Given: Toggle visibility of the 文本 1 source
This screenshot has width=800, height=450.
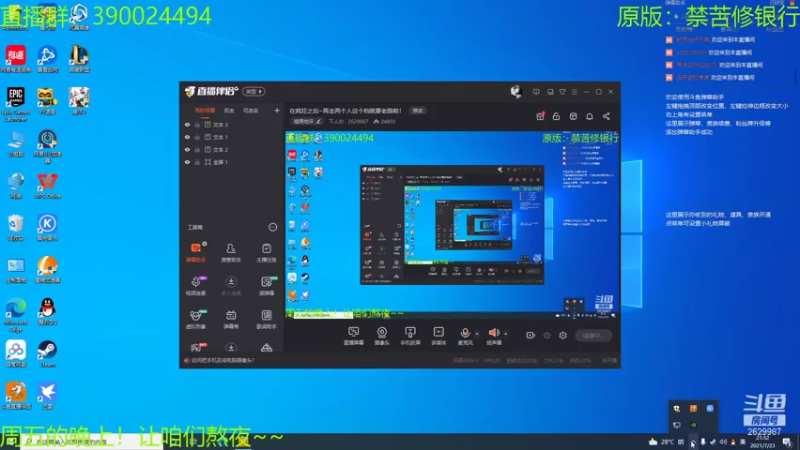Looking at the screenshot, I should pyautogui.click(x=187, y=137).
